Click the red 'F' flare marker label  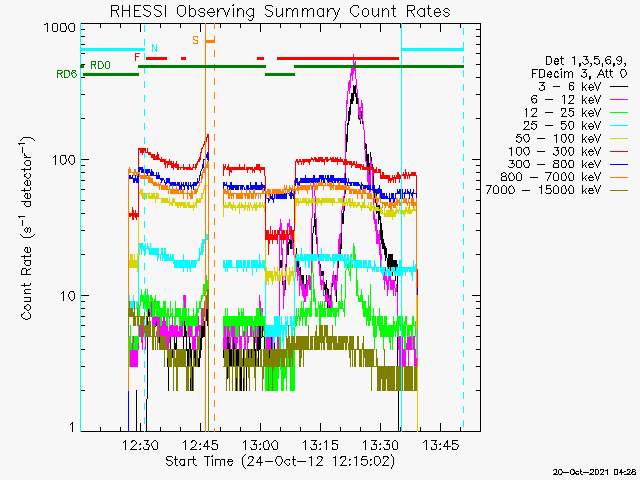tap(138, 57)
